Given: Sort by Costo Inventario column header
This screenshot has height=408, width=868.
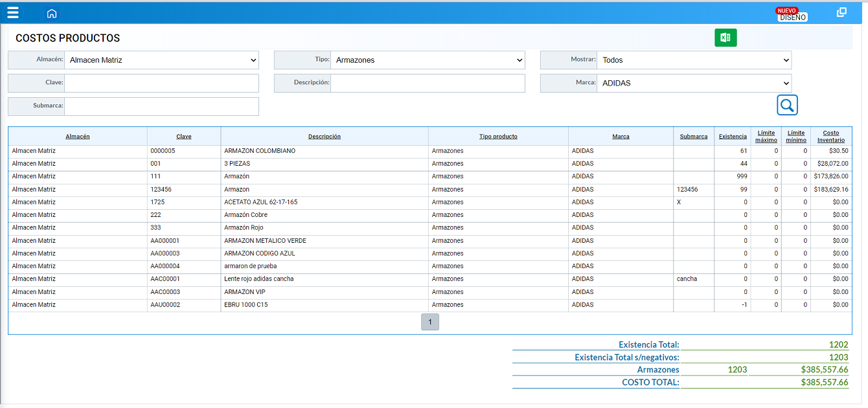Looking at the screenshot, I should pyautogui.click(x=831, y=137).
